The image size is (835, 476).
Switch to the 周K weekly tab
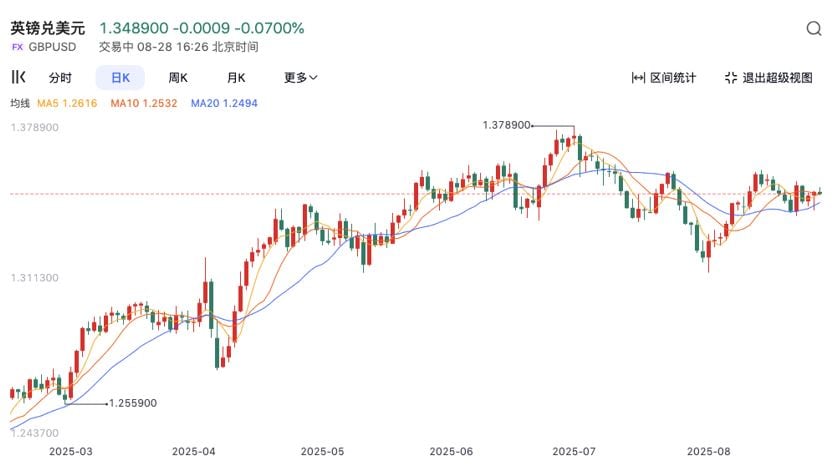click(x=178, y=78)
